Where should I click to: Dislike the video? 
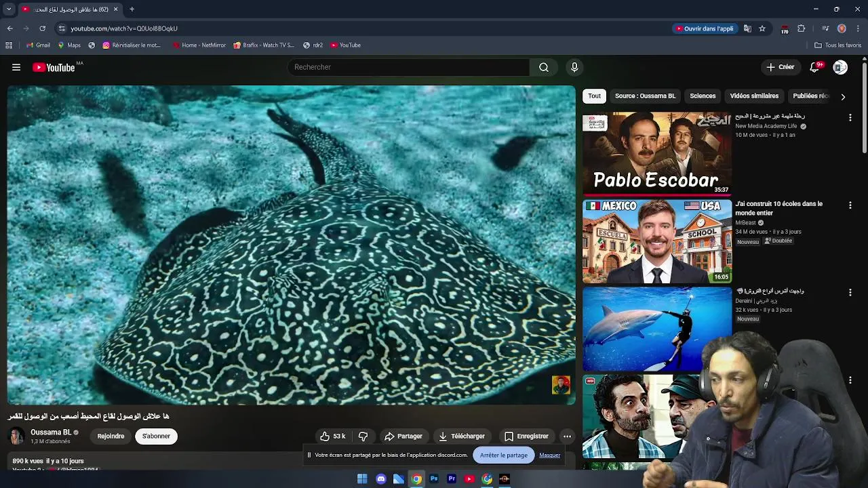363,436
